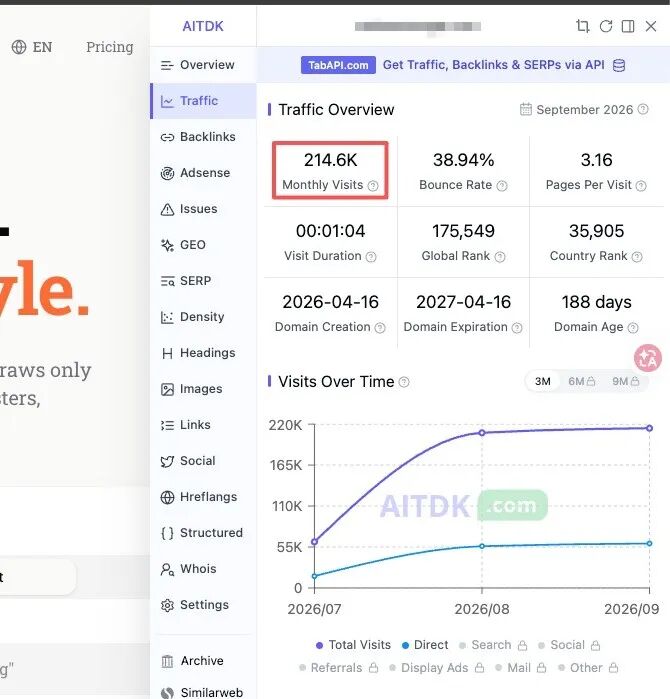Click the Whois person-search icon
Screen dimensions: 670x699
[x=167, y=569]
